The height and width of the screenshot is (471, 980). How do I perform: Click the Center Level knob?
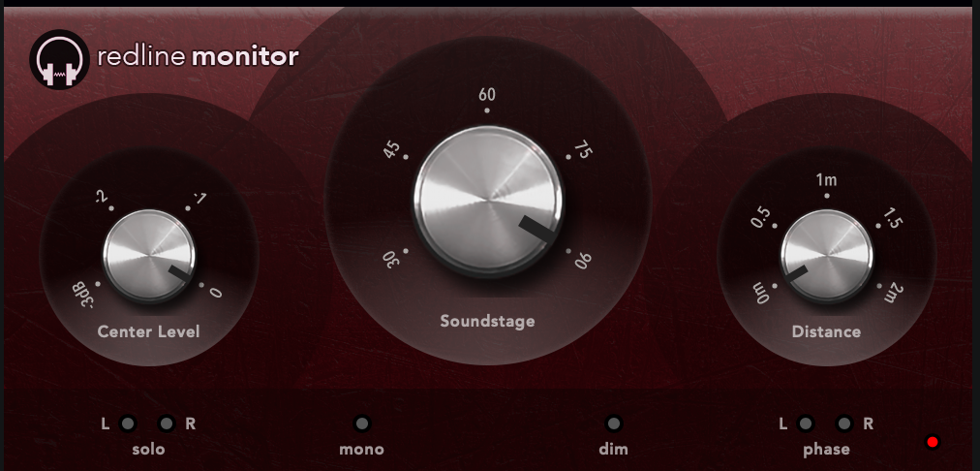point(149,257)
